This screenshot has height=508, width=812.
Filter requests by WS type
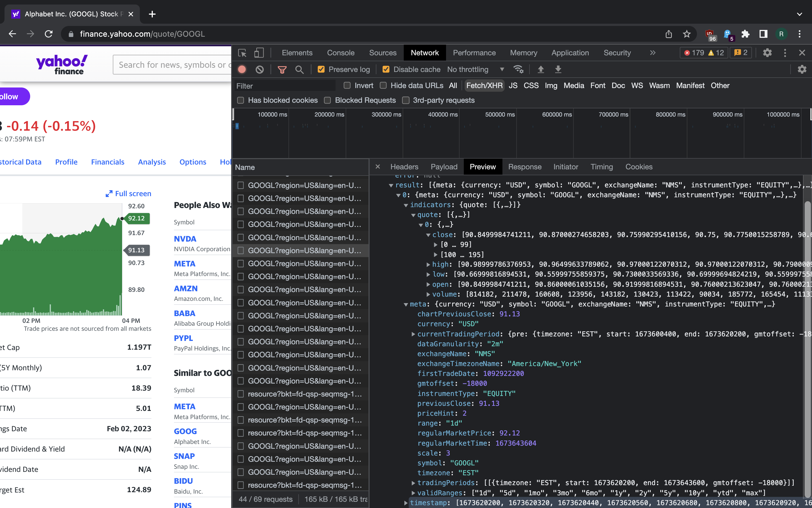coord(637,86)
